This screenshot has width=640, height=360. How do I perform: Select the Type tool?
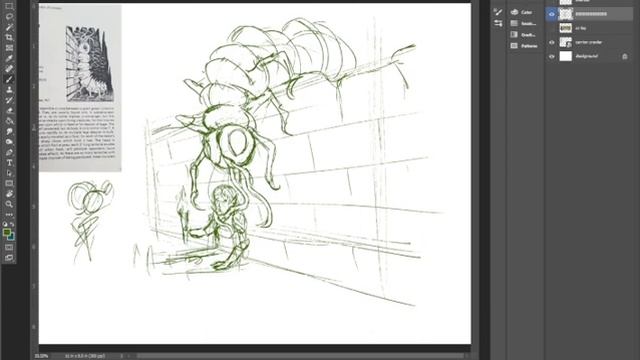click(x=9, y=162)
